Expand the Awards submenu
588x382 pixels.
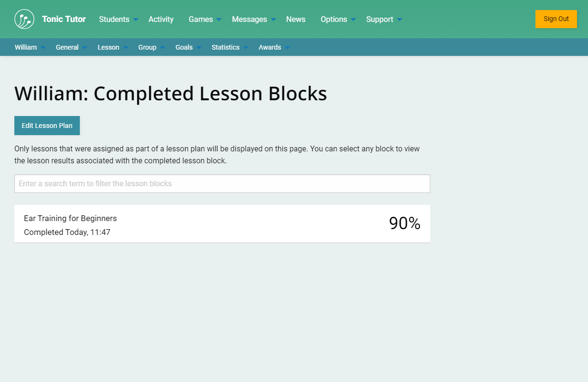click(x=273, y=47)
